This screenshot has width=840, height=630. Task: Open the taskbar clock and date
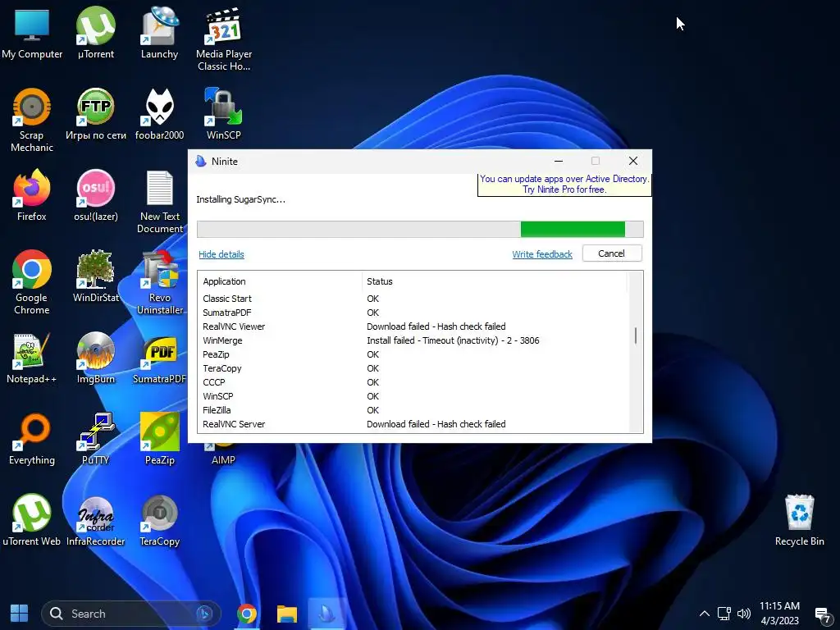tap(779, 614)
